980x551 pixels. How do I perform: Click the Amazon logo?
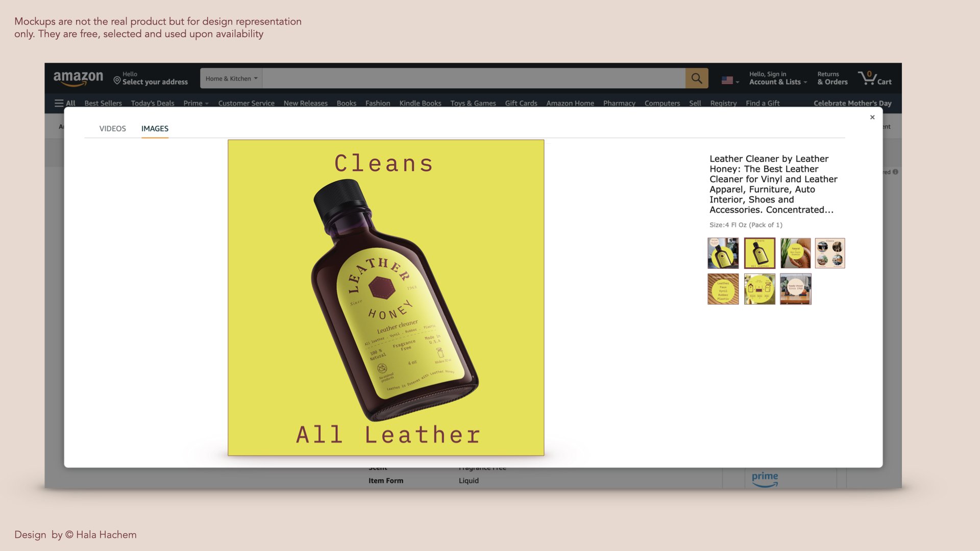coord(78,79)
